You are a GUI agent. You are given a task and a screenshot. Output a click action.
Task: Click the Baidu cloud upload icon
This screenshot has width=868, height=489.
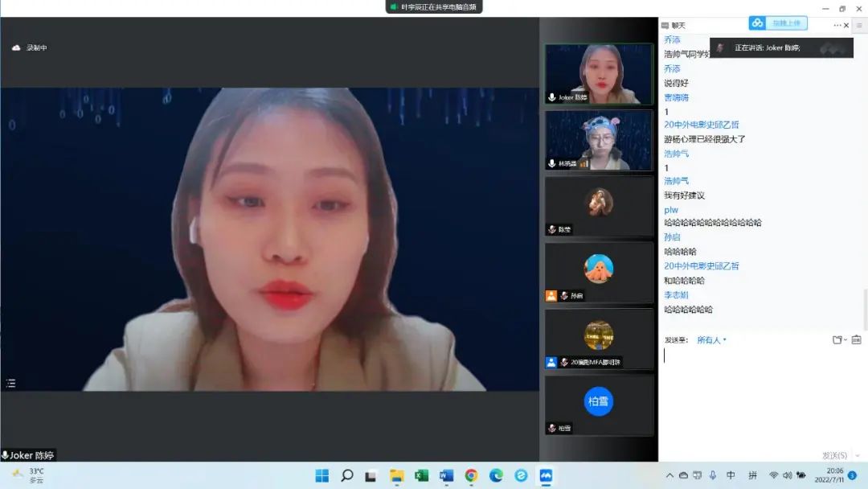(x=757, y=23)
